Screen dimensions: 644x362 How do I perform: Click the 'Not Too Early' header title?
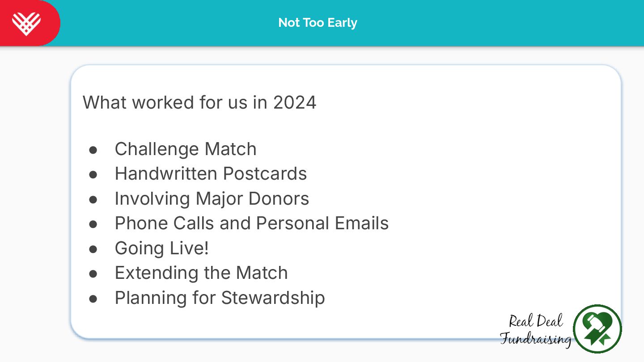pos(318,23)
